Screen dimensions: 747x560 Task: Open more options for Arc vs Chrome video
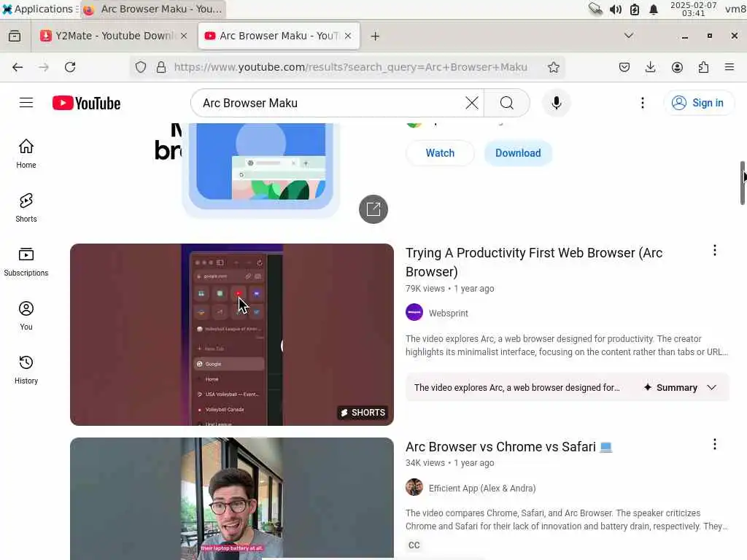[x=715, y=444]
